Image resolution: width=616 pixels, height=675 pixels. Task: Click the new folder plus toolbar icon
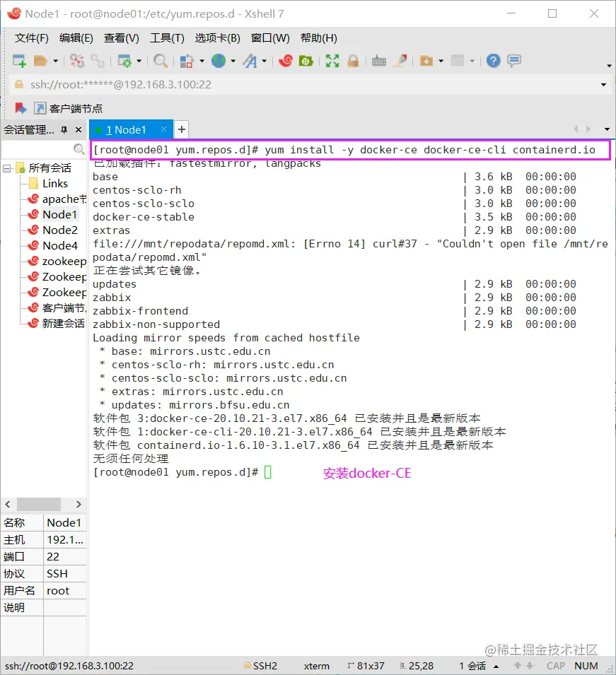tap(426, 61)
